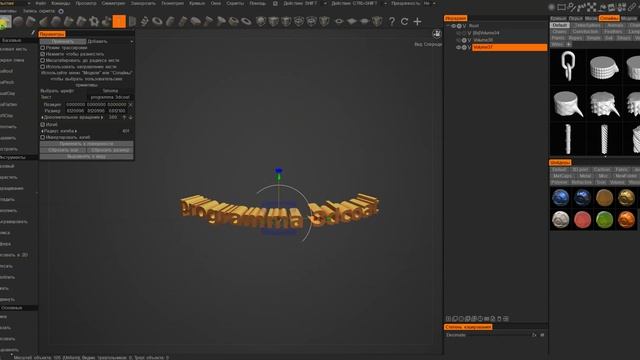The image size is (640, 360).
Task: Toggle visibility eye of Volume37 layer
Action: click(458, 47)
